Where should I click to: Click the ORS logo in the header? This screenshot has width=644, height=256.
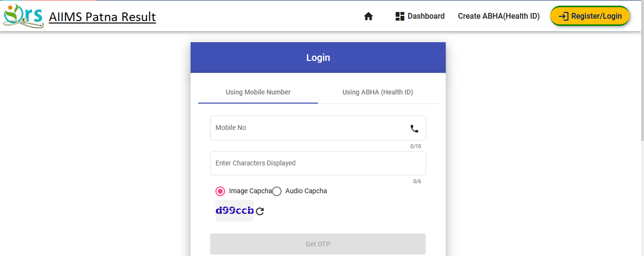(x=23, y=16)
